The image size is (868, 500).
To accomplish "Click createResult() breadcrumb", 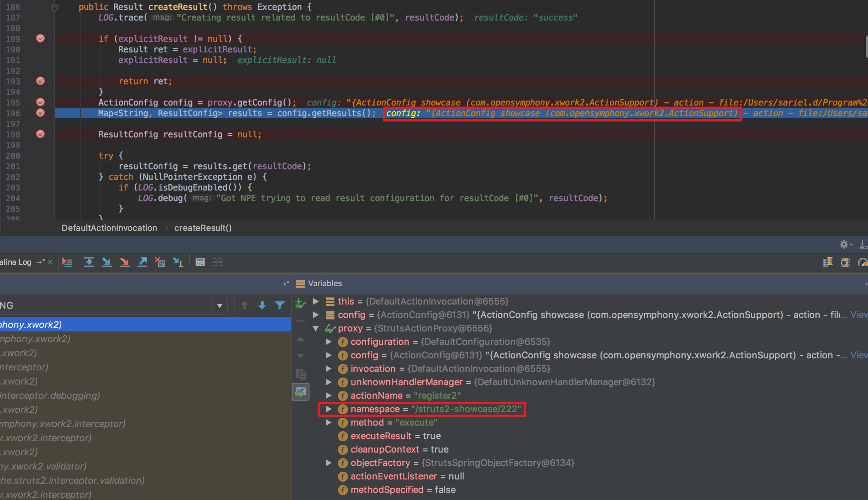I will (203, 228).
